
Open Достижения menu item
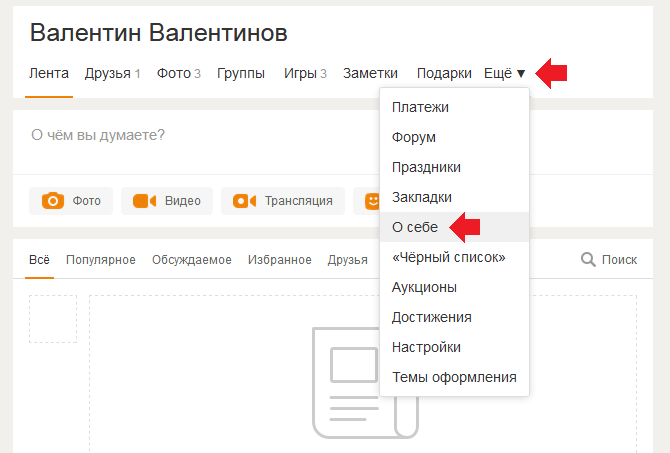pos(454,317)
